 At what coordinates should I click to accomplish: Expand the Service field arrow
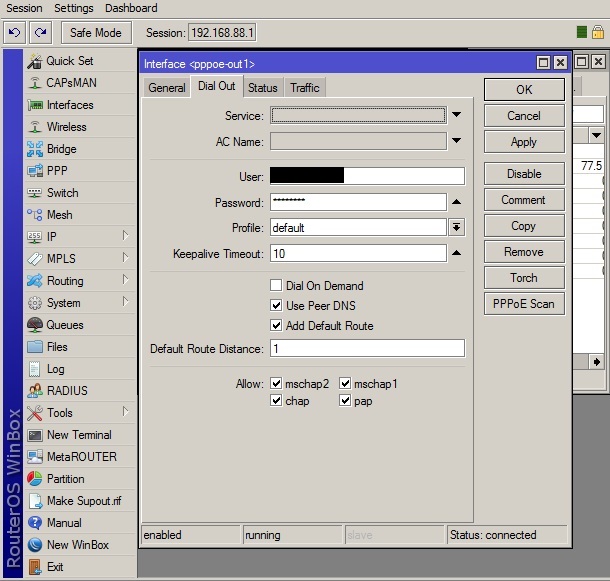[456, 115]
